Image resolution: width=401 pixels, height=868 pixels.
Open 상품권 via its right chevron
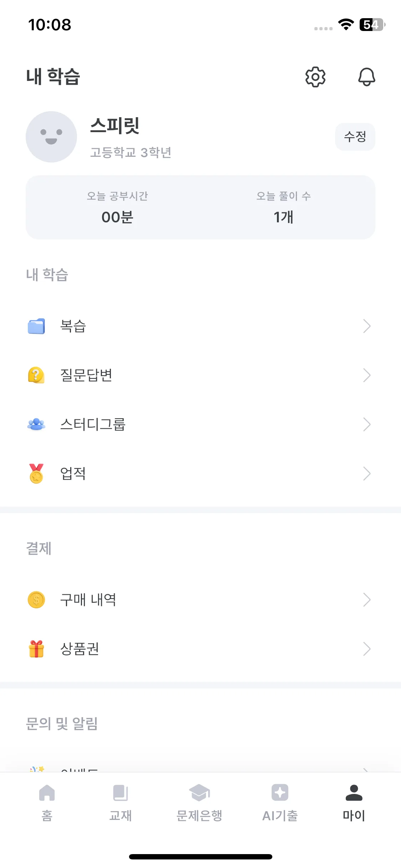pos(367,649)
